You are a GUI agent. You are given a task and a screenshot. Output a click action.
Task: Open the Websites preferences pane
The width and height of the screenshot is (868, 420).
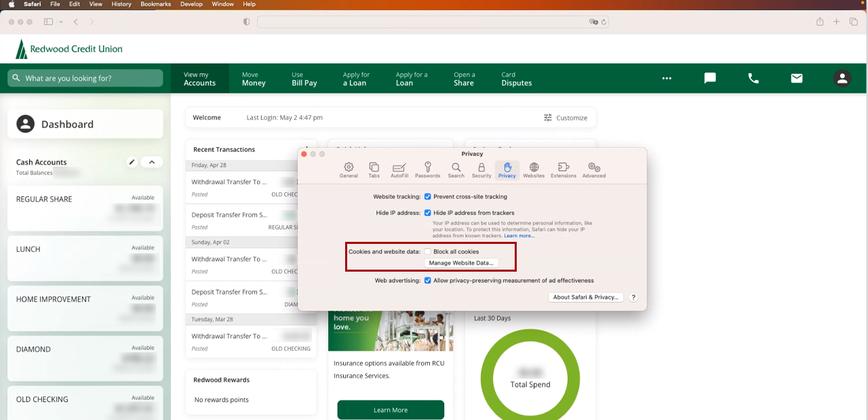(534, 170)
